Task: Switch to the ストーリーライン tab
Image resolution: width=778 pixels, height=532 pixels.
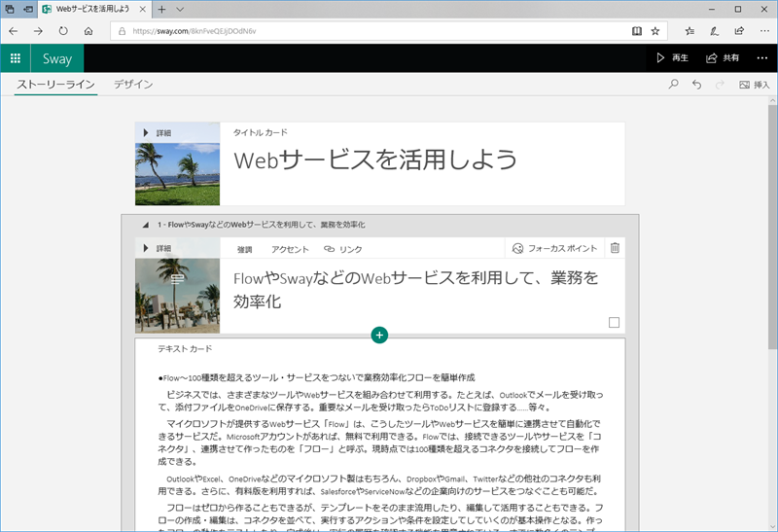Action: [55, 85]
